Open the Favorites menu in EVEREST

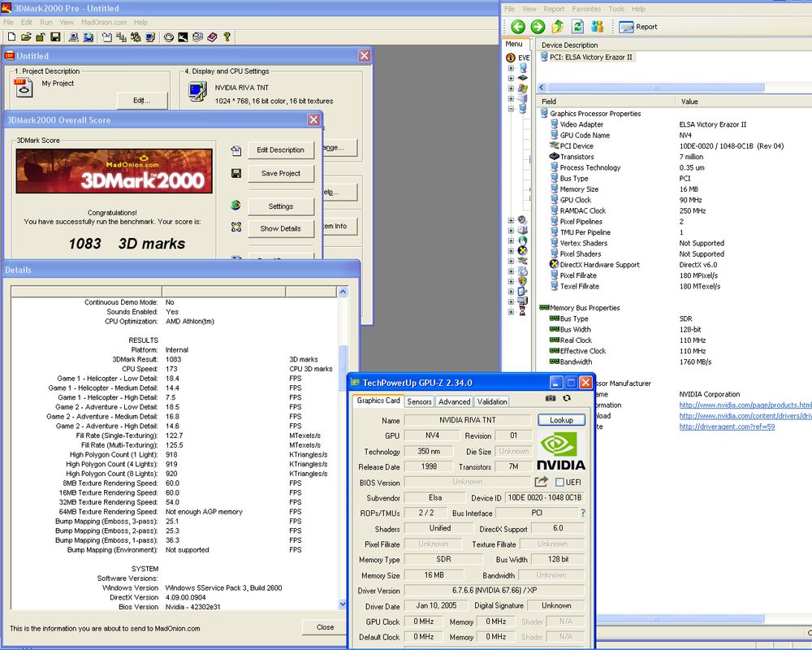pyautogui.click(x=586, y=9)
